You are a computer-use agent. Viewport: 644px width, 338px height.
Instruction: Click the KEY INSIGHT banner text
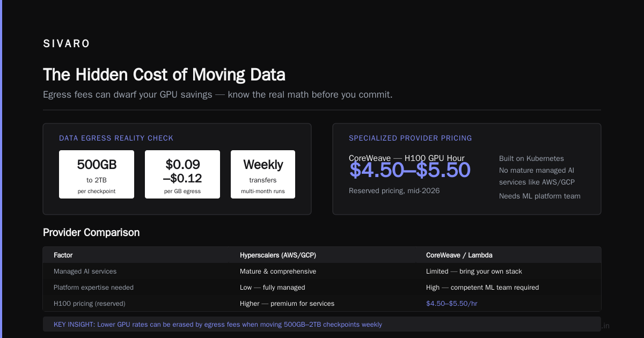pyautogui.click(x=218, y=325)
